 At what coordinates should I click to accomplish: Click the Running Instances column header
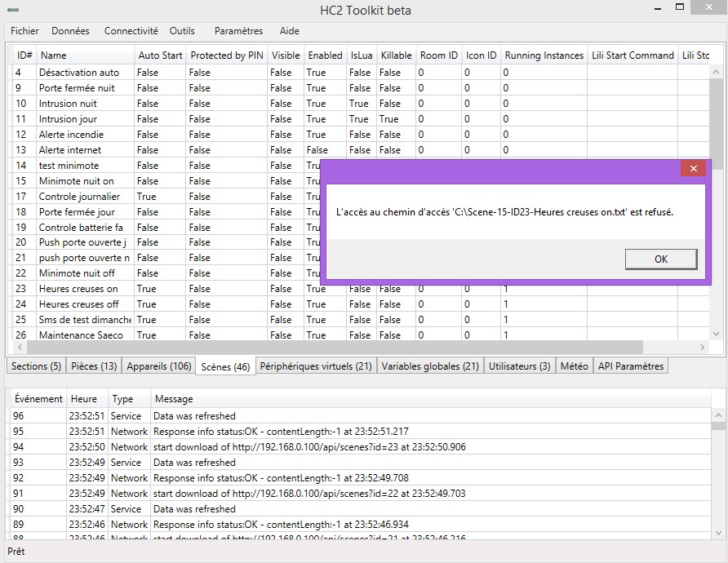pyautogui.click(x=544, y=55)
